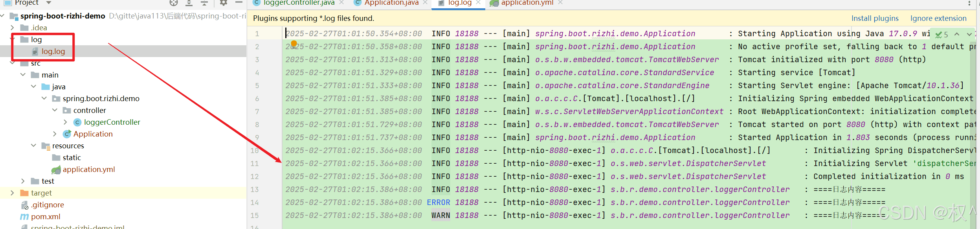Close the log.log tab
Image resolution: width=980 pixels, height=229 pixels.
coord(478,3)
